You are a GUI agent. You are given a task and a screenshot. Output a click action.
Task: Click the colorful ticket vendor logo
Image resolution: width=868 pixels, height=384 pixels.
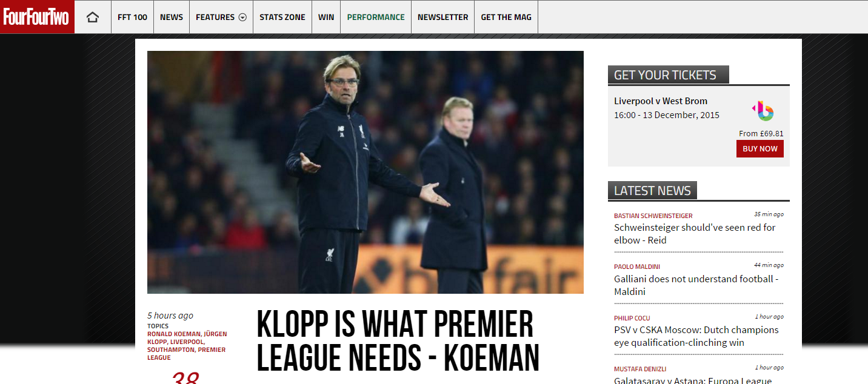point(763,110)
